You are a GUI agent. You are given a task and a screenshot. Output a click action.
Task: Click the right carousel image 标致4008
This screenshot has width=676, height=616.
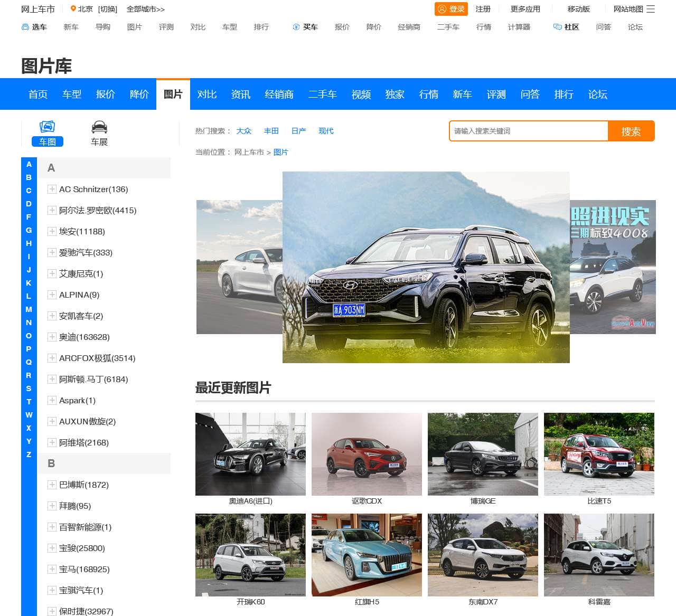tap(613, 267)
